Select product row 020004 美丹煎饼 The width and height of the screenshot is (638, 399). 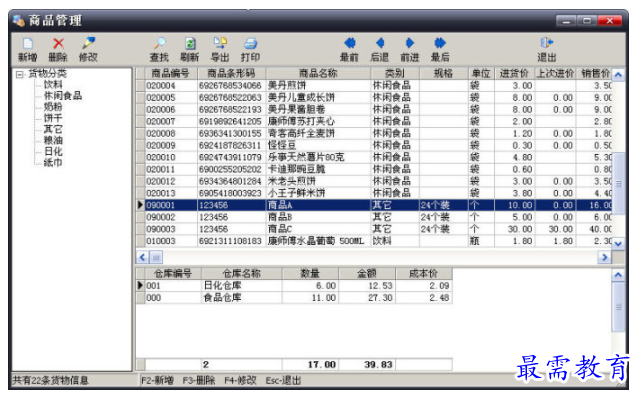374,86
